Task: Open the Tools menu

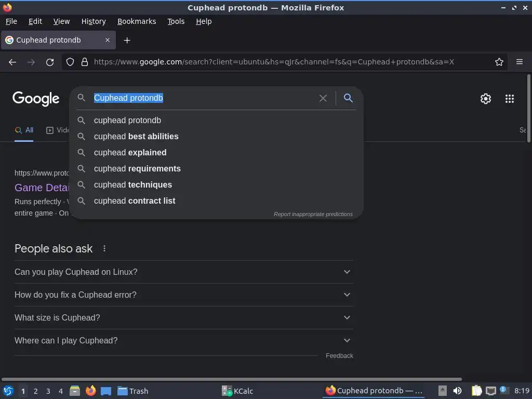Action: coord(176,21)
